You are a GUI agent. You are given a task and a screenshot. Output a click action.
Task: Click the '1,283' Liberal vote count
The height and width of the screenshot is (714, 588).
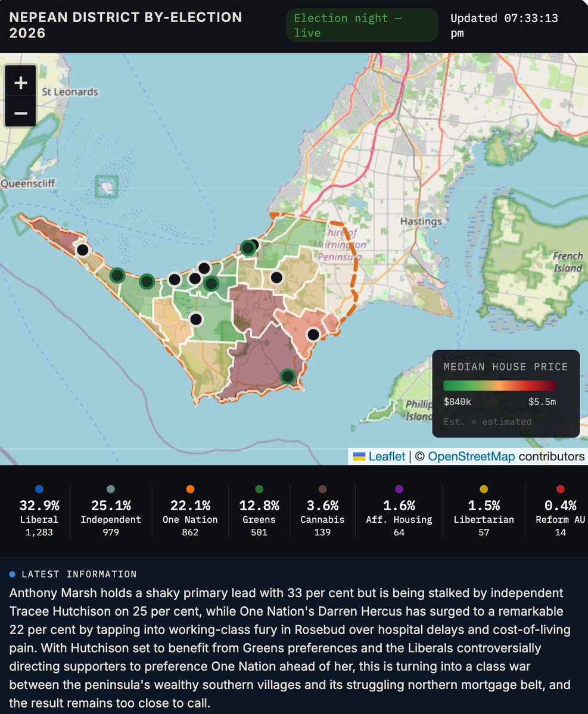click(39, 532)
